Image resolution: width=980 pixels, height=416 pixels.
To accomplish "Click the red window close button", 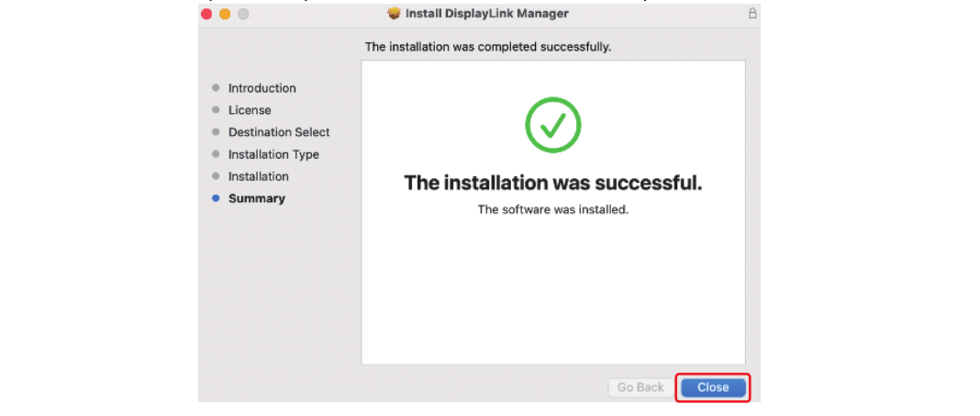I will click(206, 14).
